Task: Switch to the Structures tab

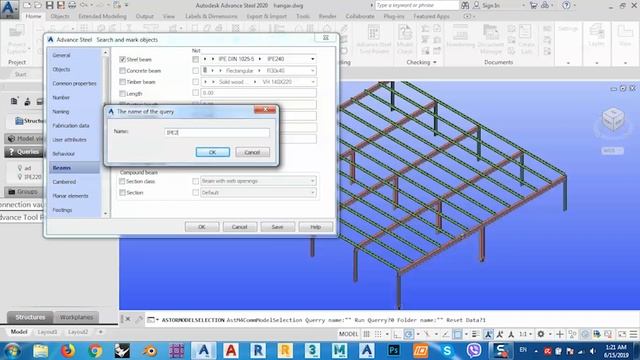Action: (30, 317)
